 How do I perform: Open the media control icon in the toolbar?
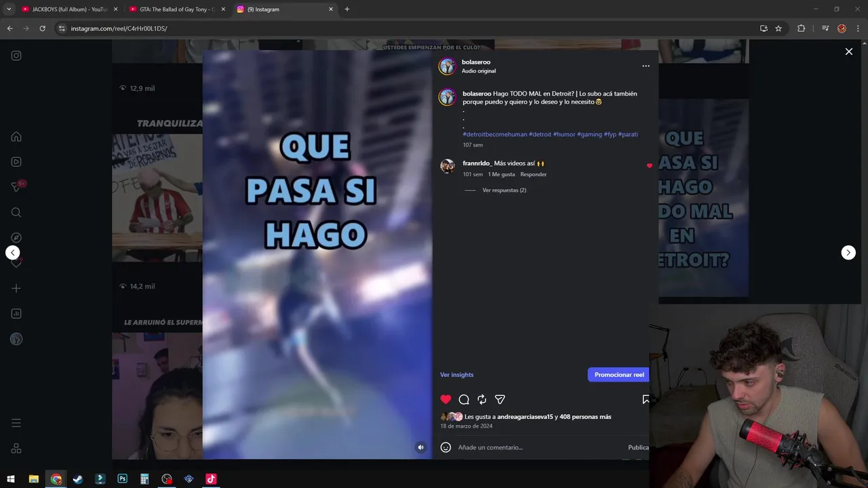tap(825, 28)
